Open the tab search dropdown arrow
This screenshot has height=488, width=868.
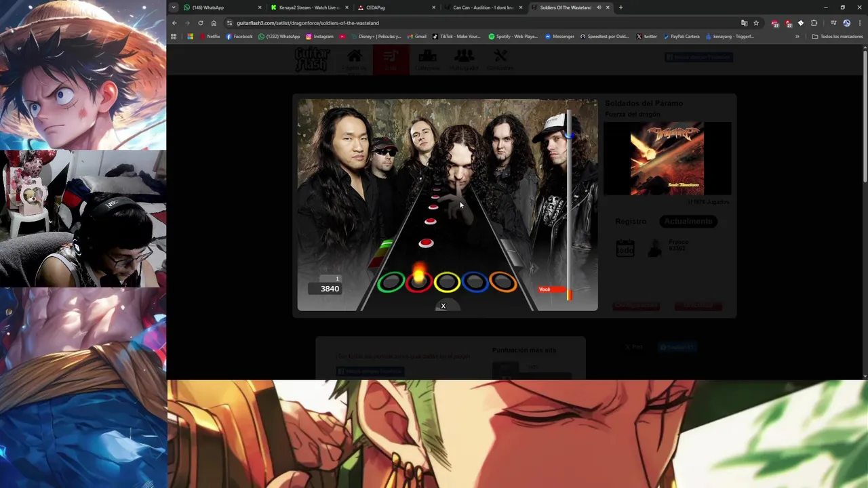174,7
